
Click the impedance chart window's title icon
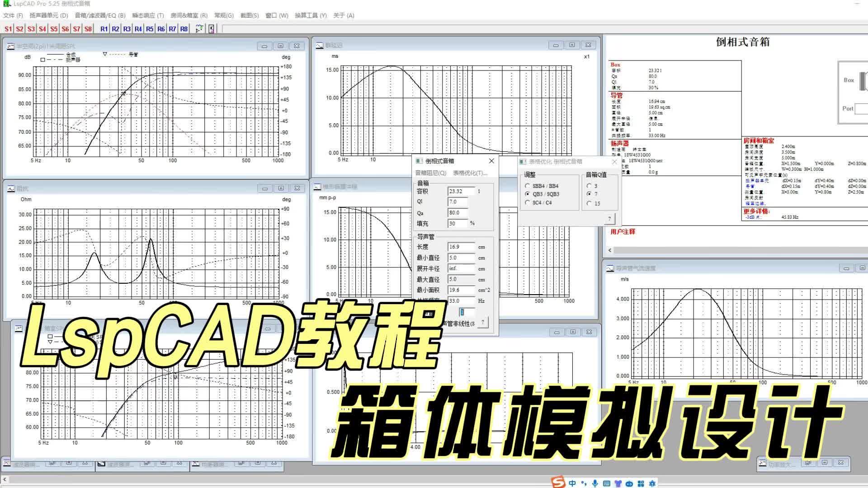(x=11, y=188)
